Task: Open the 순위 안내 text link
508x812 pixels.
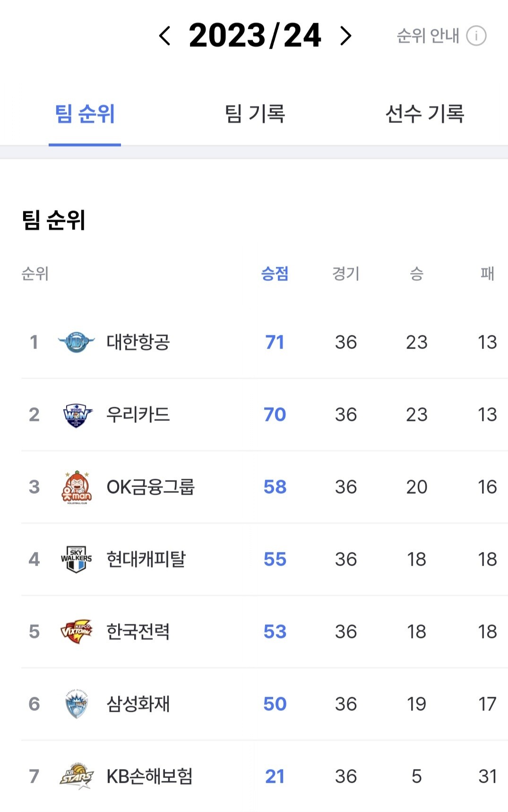Action: pos(428,36)
